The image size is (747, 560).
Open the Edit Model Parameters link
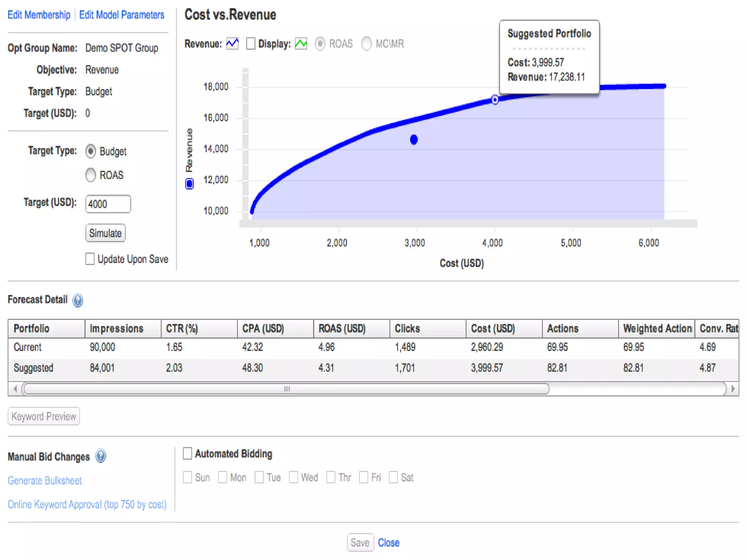click(x=122, y=15)
